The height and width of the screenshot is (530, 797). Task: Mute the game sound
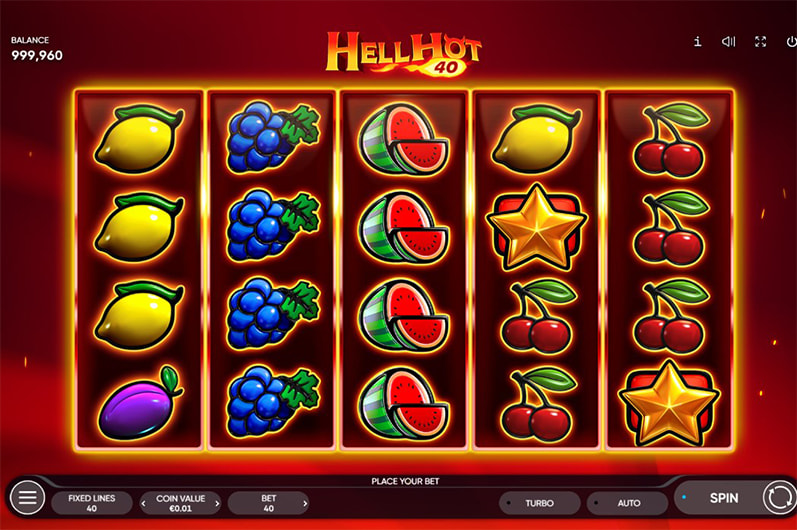[728, 42]
